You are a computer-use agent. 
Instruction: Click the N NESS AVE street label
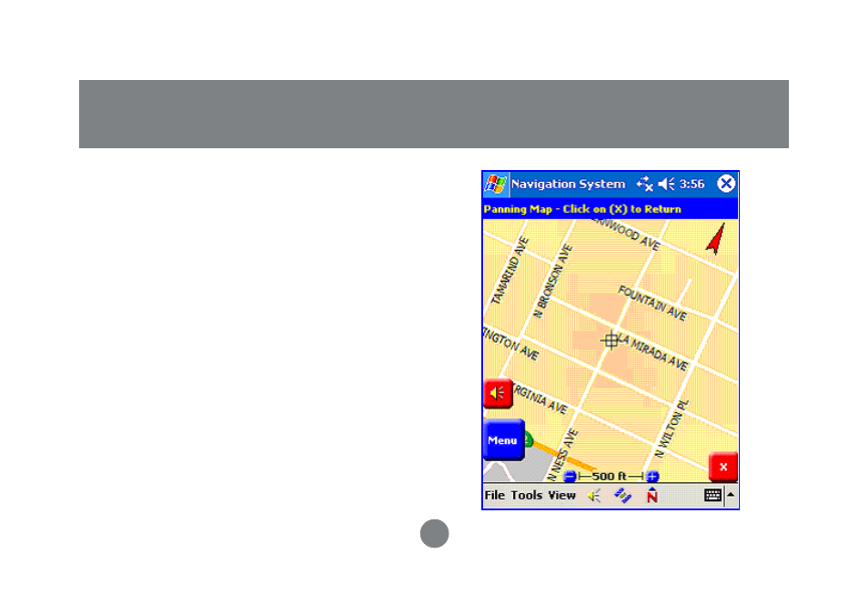562,455
